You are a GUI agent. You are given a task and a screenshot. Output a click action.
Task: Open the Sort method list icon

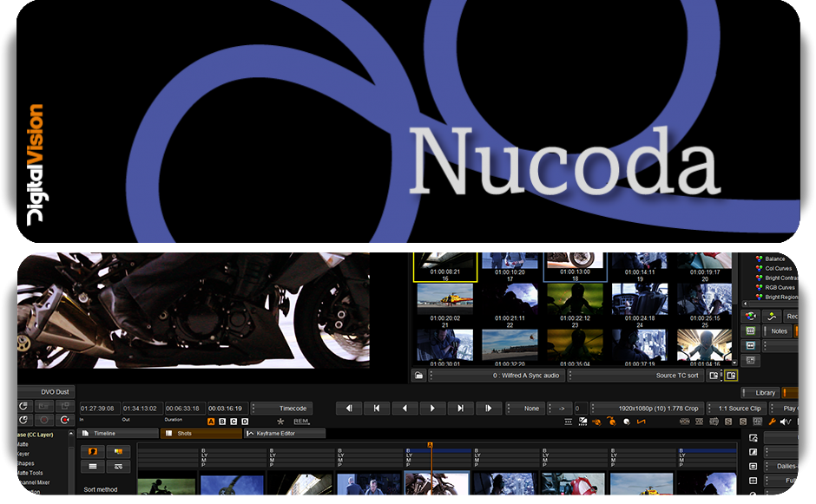92,466
